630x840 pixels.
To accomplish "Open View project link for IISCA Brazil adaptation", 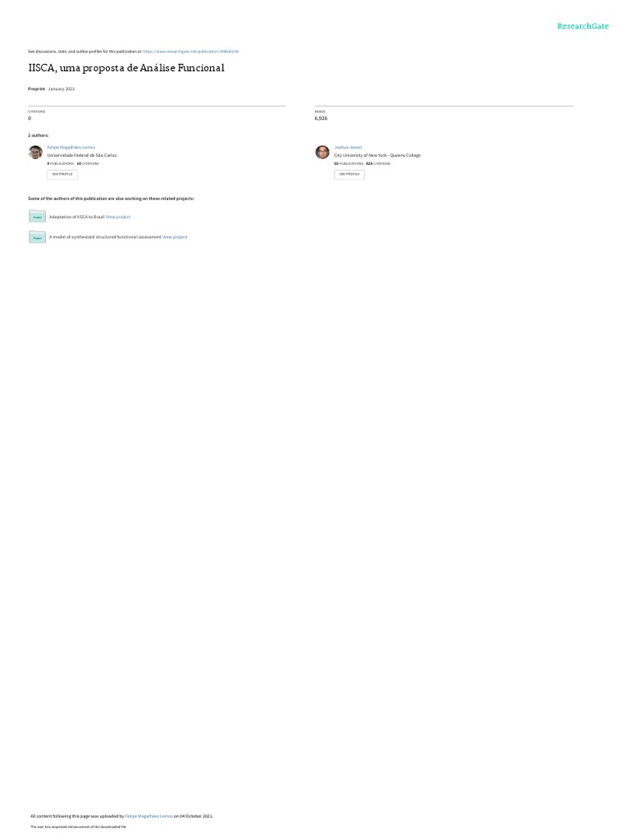I will click(118, 217).
